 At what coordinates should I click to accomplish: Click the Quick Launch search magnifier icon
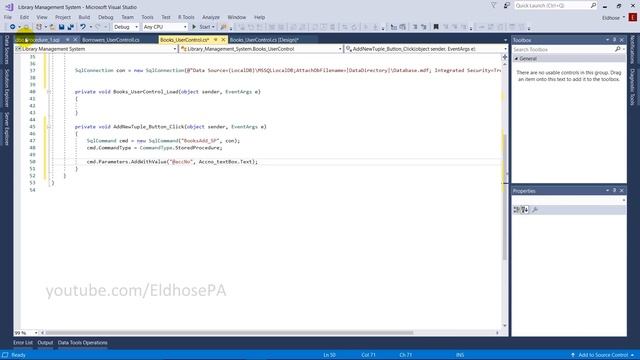(593, 5)
